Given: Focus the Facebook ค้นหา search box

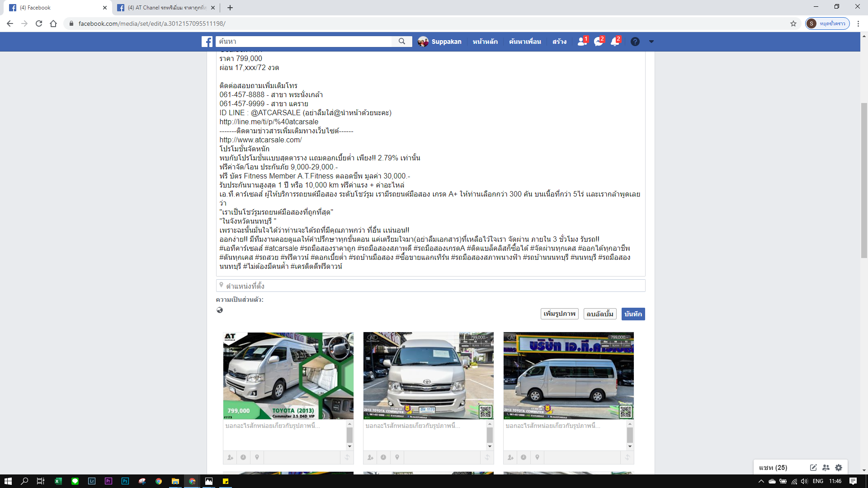Looking at the screenshot, I should (x=304, y=42).
